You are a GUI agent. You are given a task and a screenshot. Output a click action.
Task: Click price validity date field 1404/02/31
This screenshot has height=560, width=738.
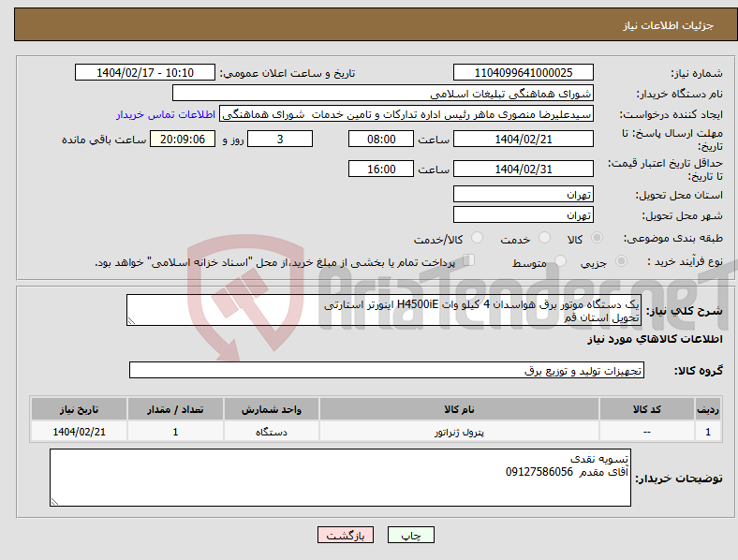pyautogui.click(x=523, y=169)
